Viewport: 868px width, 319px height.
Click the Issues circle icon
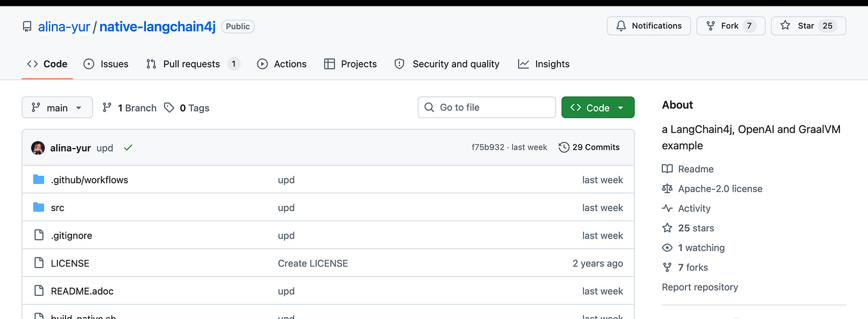click(89, 64)
